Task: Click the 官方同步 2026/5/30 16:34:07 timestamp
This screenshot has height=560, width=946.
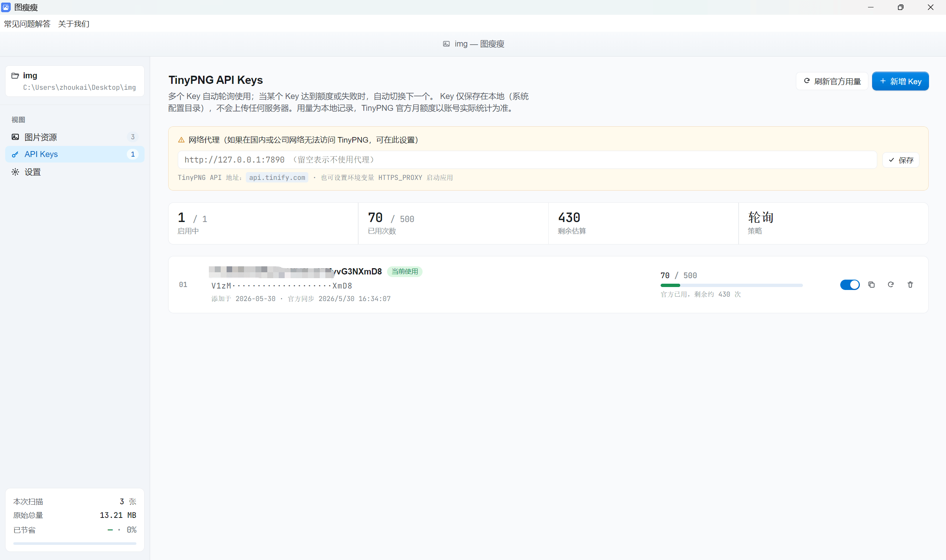Action: [339, 299]
